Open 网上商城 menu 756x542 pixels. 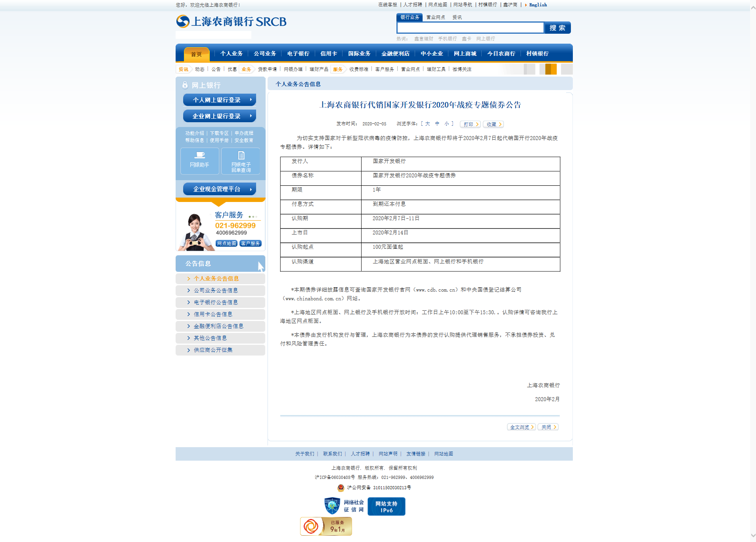pyautogui.click(x=465, y=54)
